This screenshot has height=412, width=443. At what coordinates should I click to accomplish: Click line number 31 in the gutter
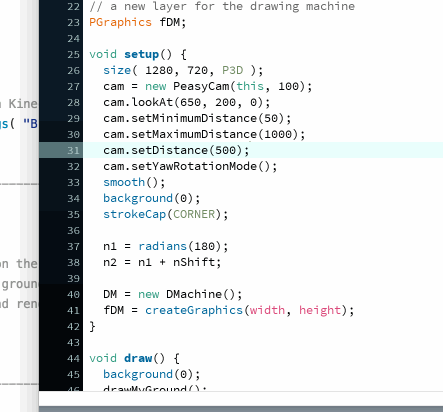(x=73, y=150)
